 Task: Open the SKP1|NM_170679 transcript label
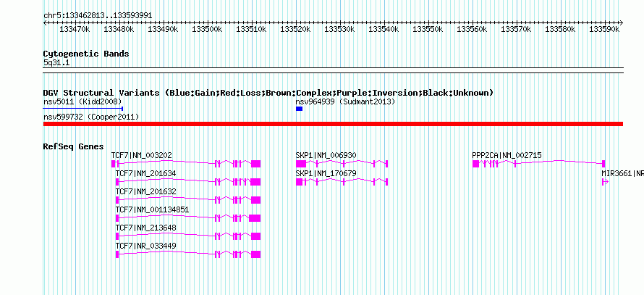point(326,174)
